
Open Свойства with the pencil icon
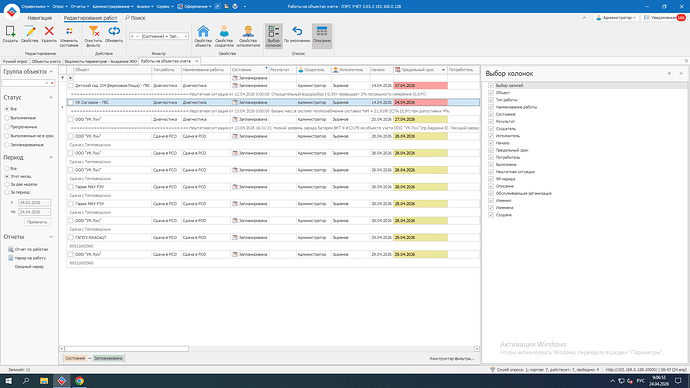point(29,31)
